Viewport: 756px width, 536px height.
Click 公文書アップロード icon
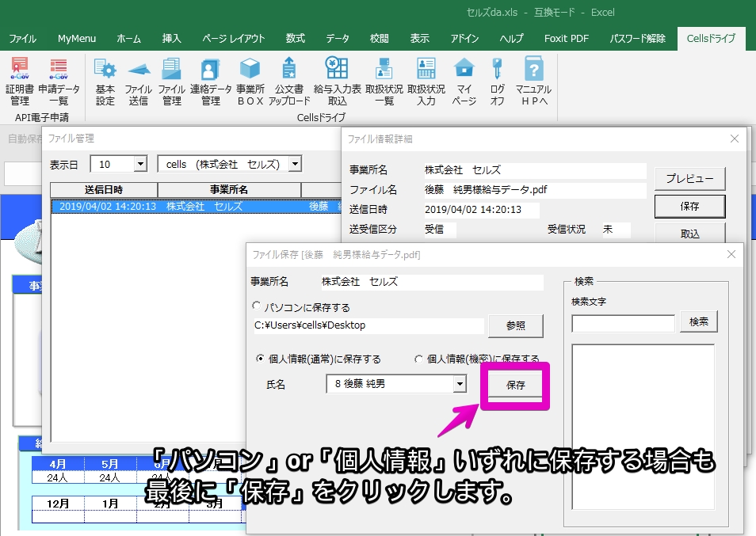289,81
